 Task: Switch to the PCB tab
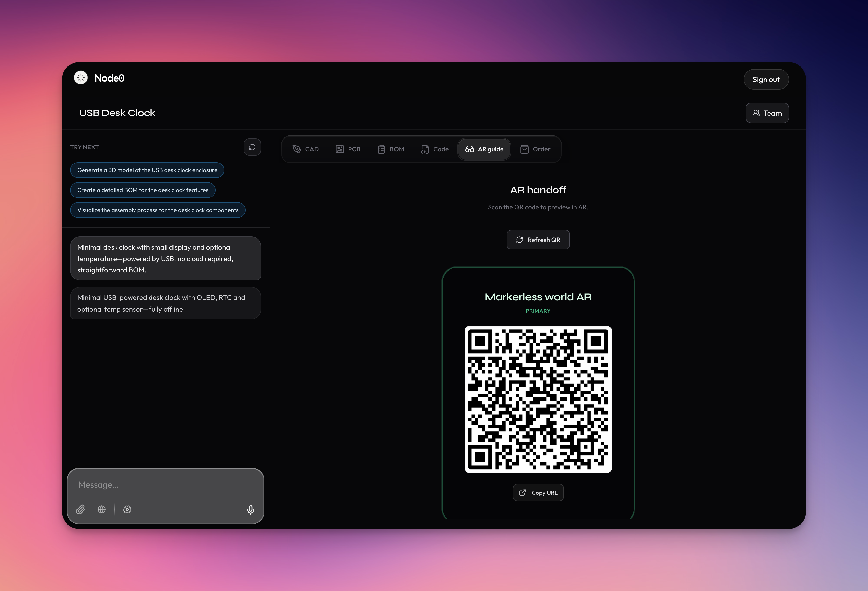[348, 149]
